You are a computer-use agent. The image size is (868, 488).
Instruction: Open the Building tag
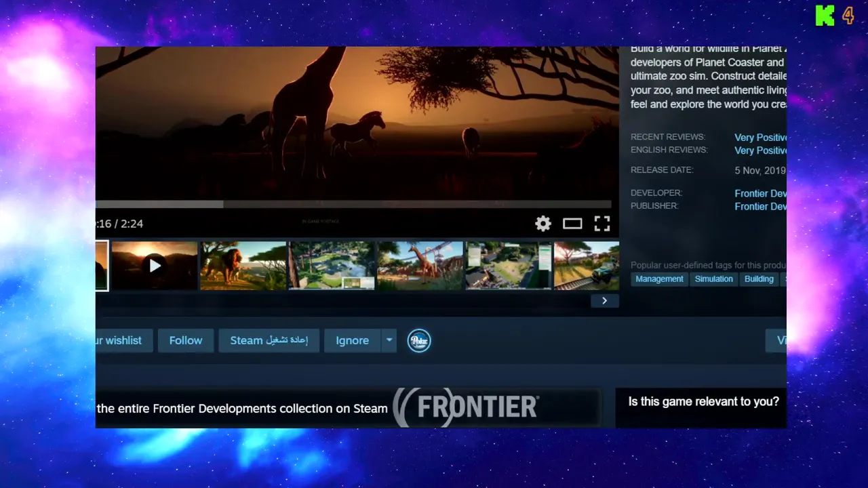(x=759, y=279)
